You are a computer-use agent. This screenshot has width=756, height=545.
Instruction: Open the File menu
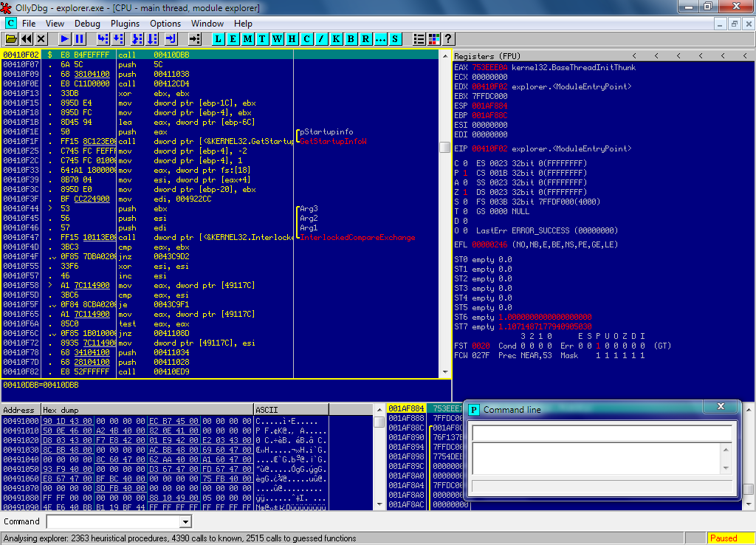point(29,24)
